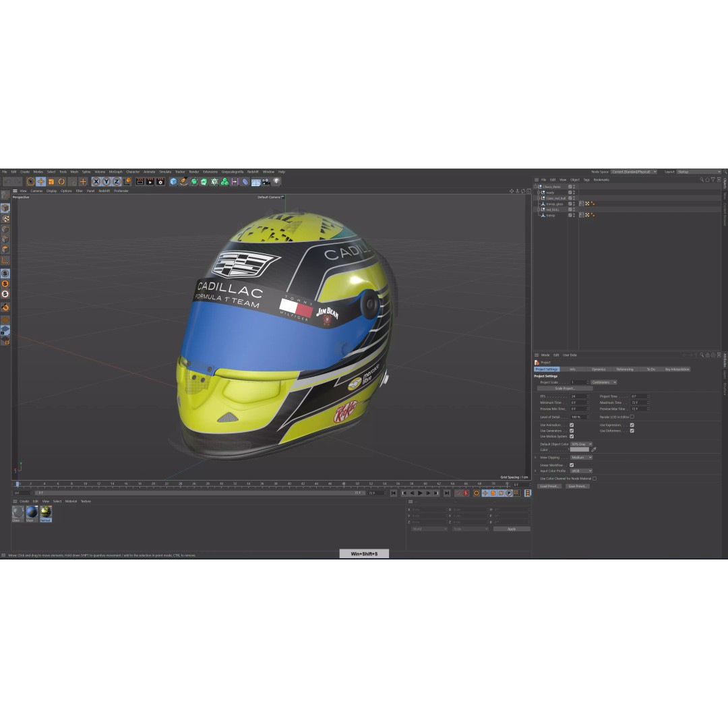Expand the View Clipping arrow

pos(535,458)
